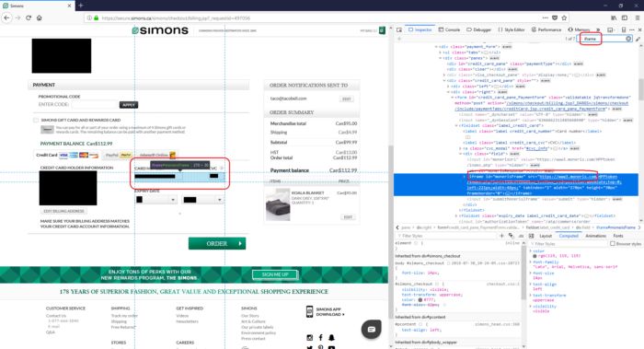Viewport: 644px width, 349px height.
Task: Click the Simons logo
Action: coord(160,30)
